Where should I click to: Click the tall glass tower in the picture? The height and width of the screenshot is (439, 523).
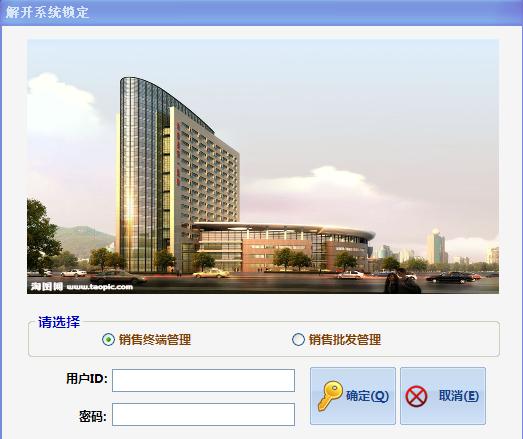pyautogui.click(x=143, y=175)
